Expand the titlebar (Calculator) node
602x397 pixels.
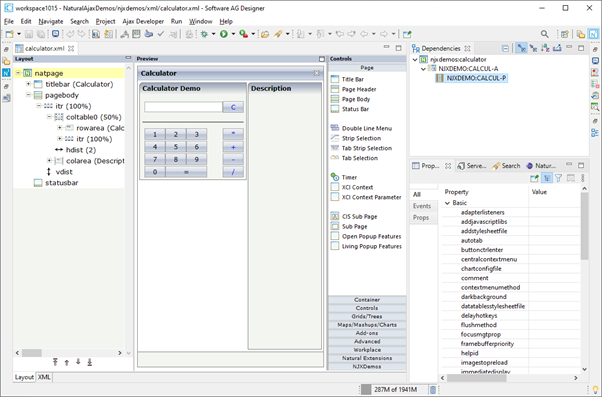point(28,84)
